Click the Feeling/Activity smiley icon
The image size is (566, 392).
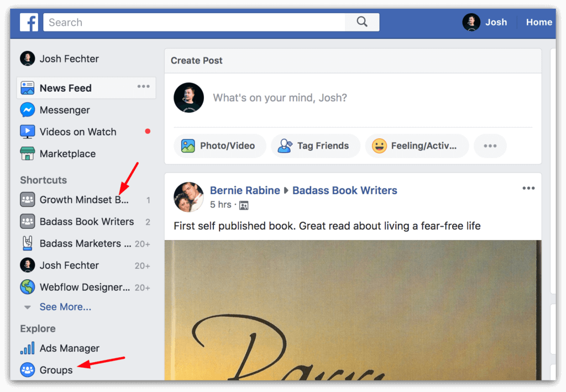click(x=379, y=146)
